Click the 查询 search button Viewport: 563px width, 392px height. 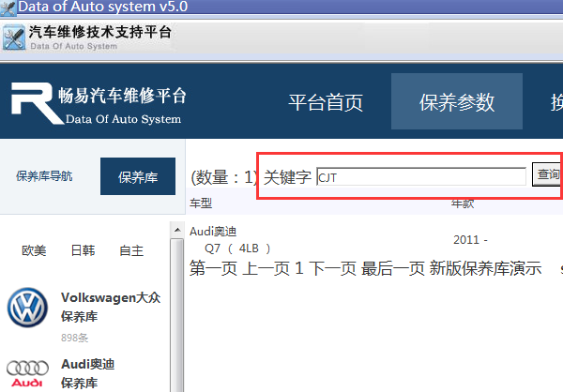click(548, 174)
